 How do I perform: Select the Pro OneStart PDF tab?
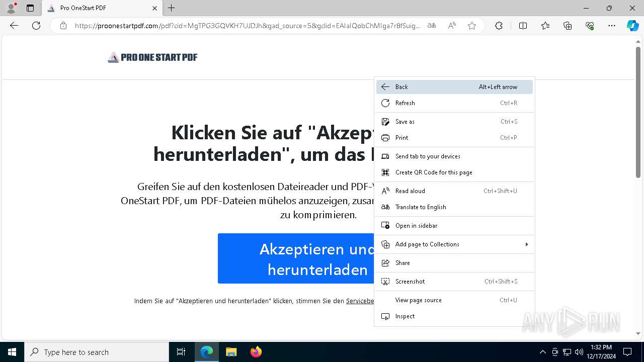[102, 8]
